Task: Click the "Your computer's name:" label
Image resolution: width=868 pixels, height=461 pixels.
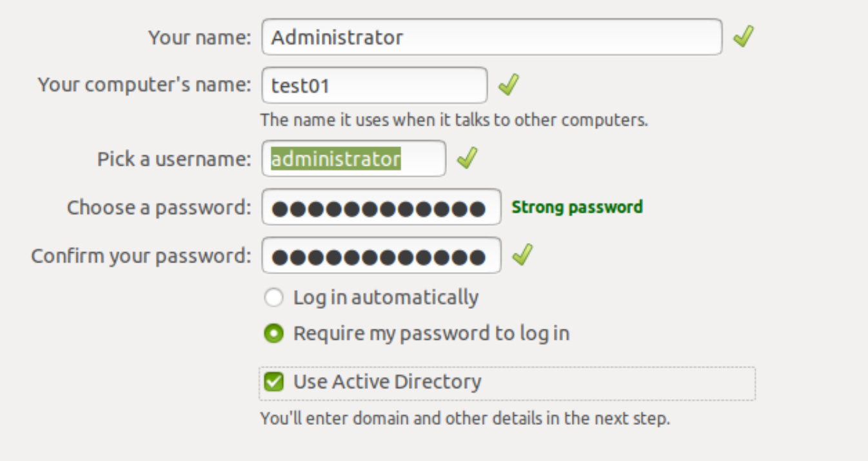Action: (144, 84)
